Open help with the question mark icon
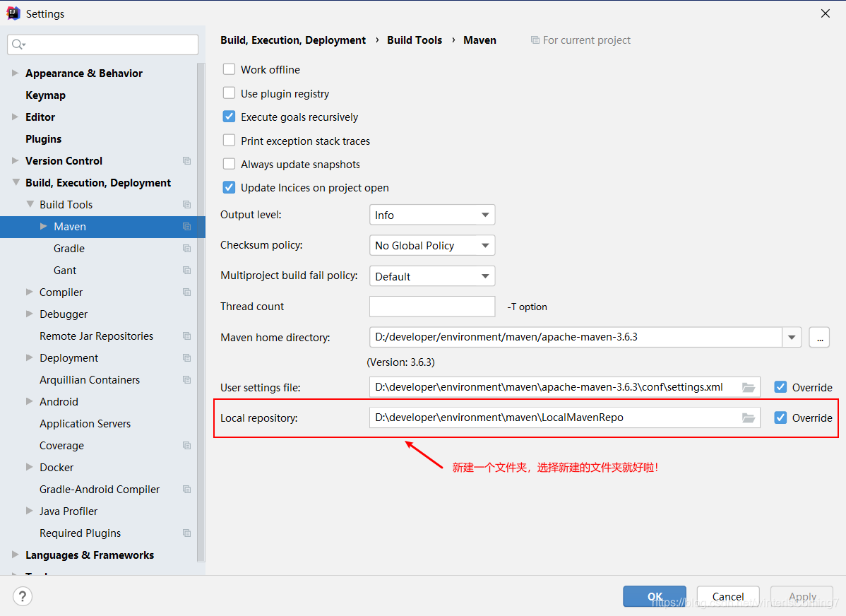The image size is (846, 616). click(23, 596)
